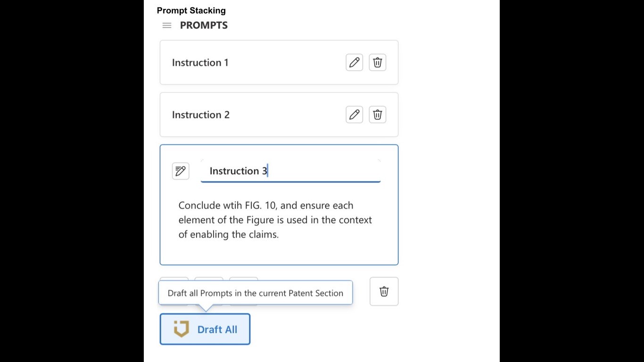
Task: Click the gold shield logo on Draft All
Action: coord(182,329)
